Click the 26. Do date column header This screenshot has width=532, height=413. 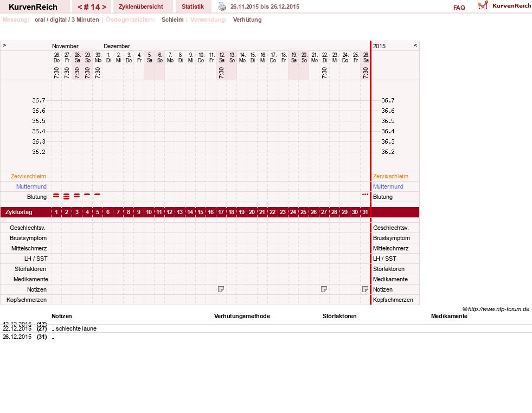pyautogui.click(x=56, y=57)
